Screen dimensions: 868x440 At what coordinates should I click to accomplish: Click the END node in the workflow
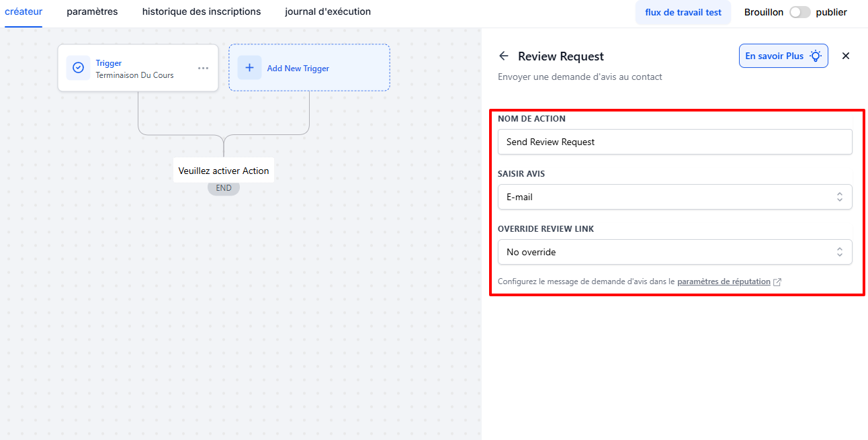coord(224,188)
